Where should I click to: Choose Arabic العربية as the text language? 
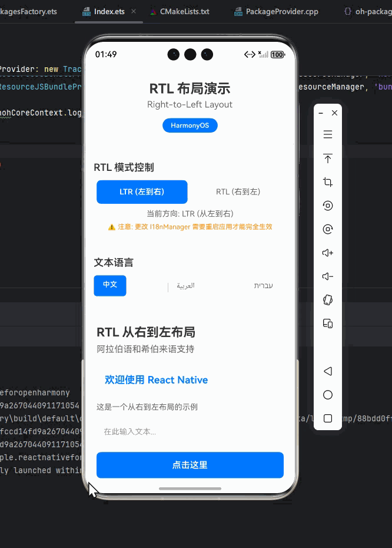point(185,286)
